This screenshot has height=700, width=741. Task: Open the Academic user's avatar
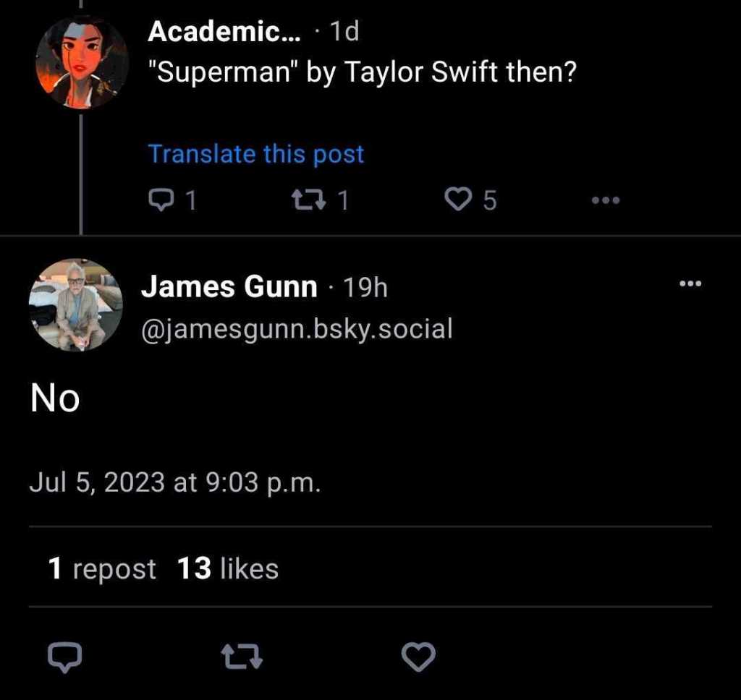(x=82, y=62)
